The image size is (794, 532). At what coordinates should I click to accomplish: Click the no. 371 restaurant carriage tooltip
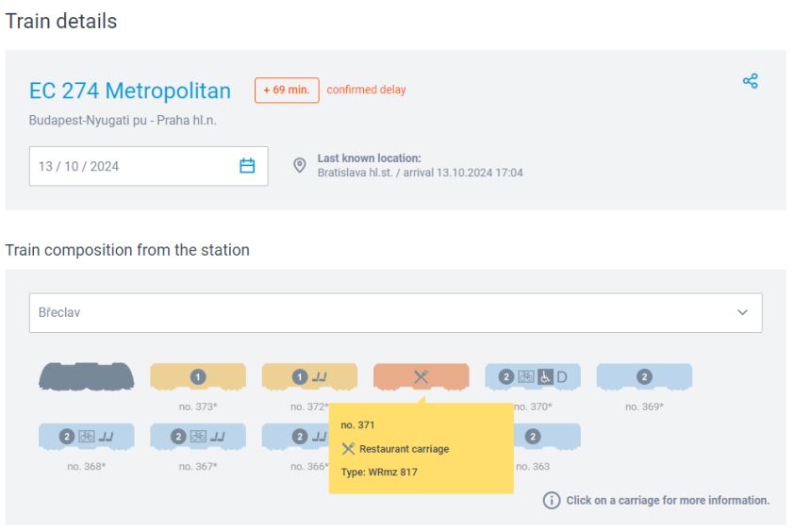tap(421, 448)
